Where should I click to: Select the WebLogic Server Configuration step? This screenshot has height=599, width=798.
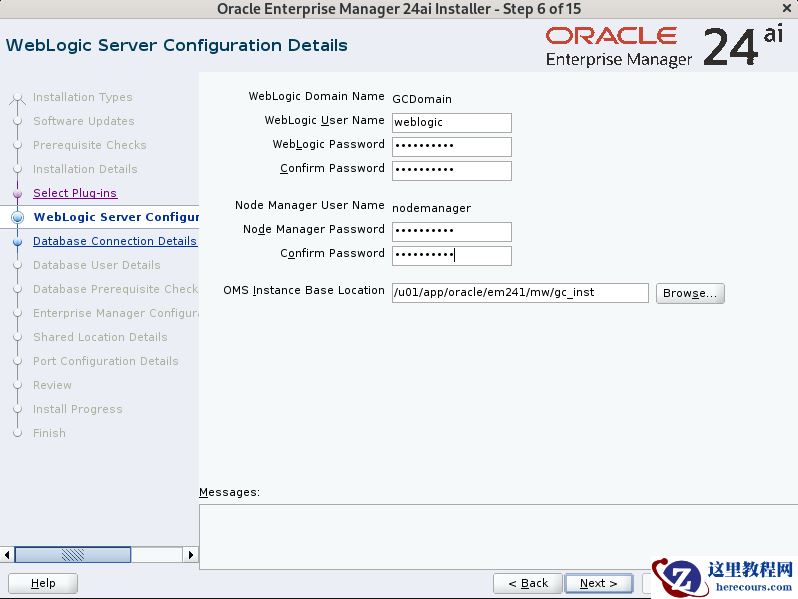coord(116,217)
